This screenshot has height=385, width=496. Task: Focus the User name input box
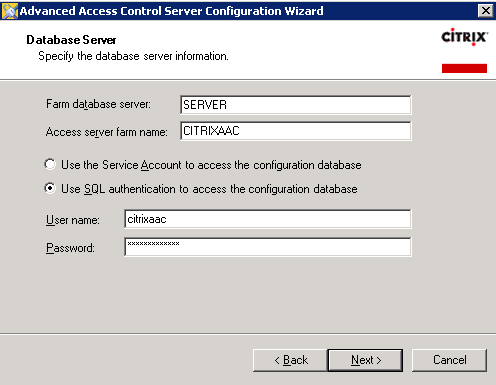(x=268, y=219)
